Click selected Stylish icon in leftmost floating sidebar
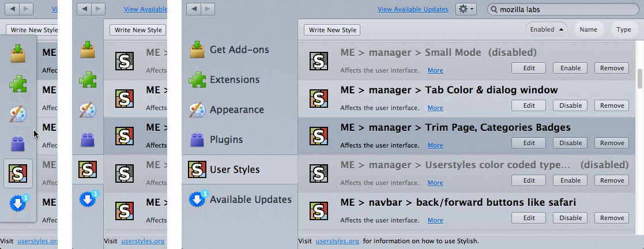The width and height of the screenshot is (644, 249). tap(18, 174)
